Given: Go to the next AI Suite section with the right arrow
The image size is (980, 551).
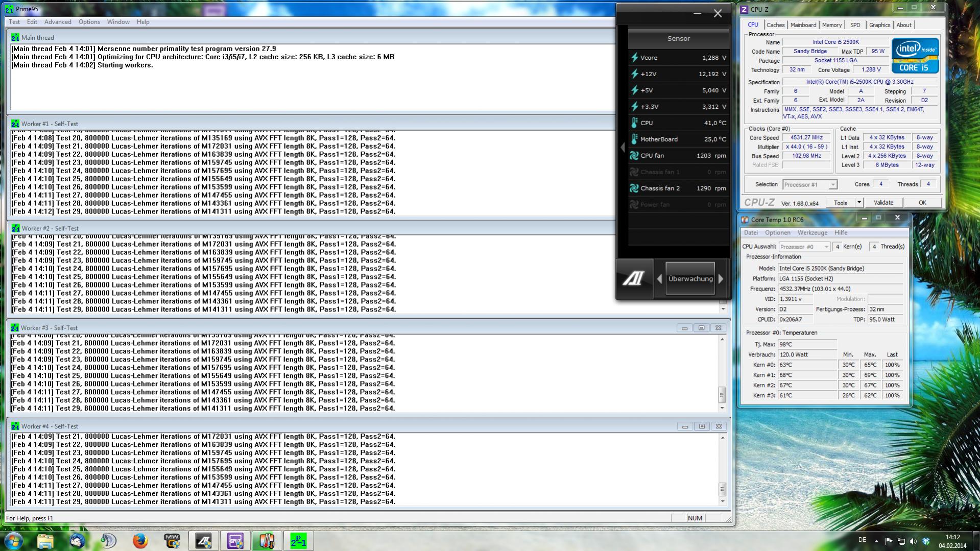Looking at the screenshot, I should point(721,279).
